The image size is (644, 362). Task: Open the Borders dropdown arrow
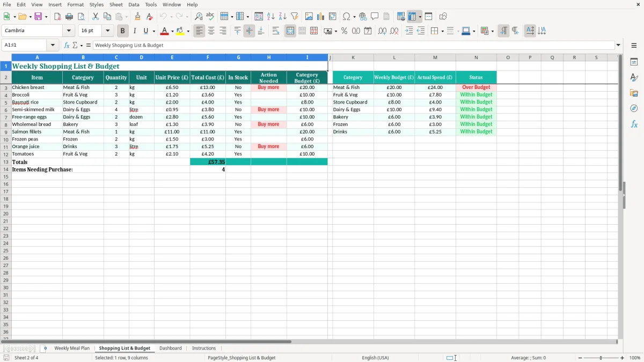442,31
